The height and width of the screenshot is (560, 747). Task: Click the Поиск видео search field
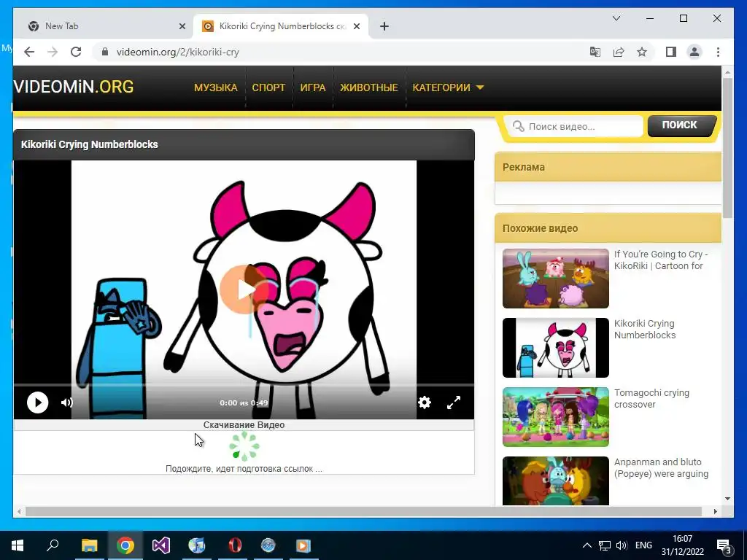pos(574,126)
